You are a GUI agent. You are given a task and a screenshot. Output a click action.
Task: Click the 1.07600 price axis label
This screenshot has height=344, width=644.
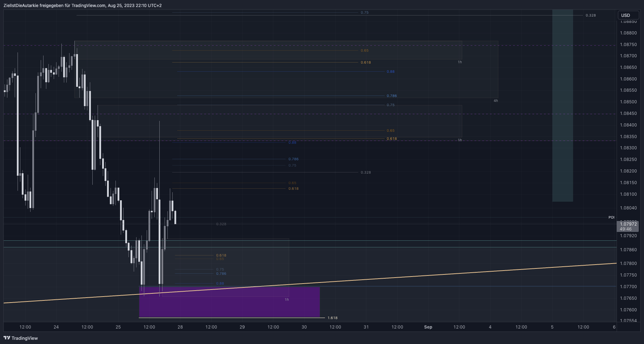pos(628,310)
